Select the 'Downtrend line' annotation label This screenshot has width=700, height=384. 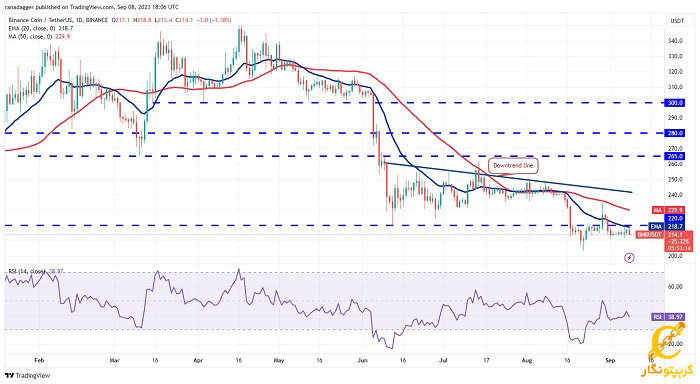pyautogui.click(x=513, y=166)
